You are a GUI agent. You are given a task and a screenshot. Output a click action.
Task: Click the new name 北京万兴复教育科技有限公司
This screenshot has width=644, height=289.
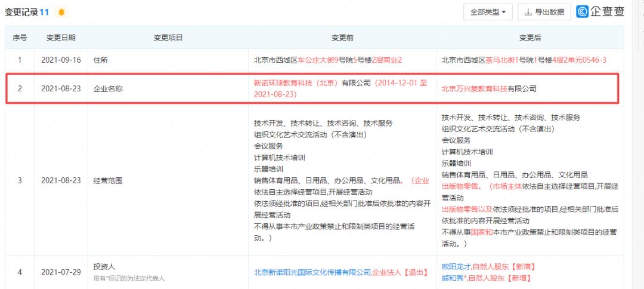tap(488, 88)
